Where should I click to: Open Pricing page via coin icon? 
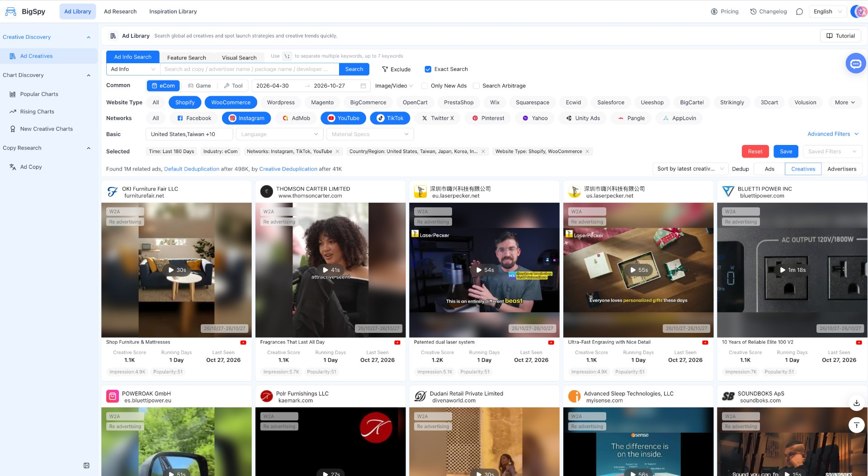click(714, 12)
